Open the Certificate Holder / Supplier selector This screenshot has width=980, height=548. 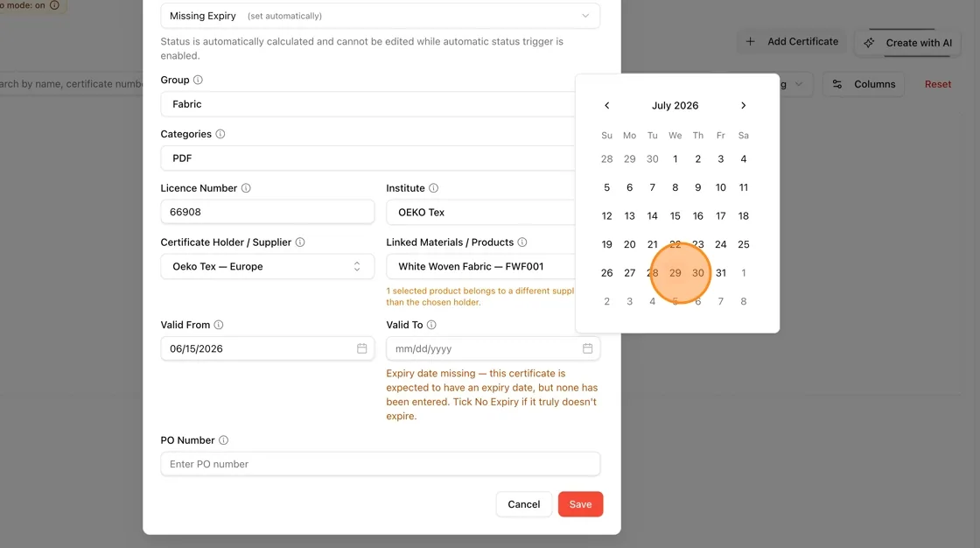click(x=268, y=266)
